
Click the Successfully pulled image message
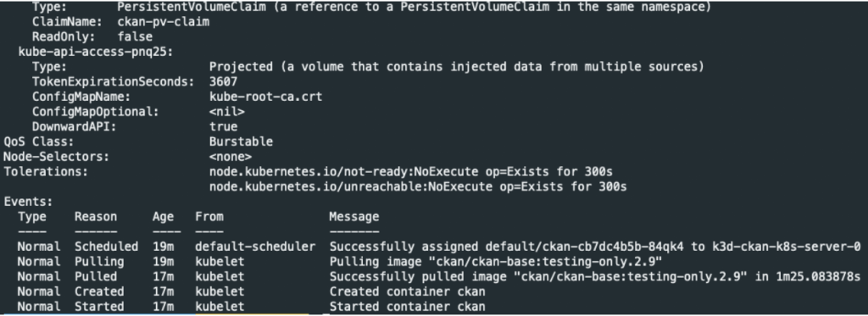coord(595,277)
